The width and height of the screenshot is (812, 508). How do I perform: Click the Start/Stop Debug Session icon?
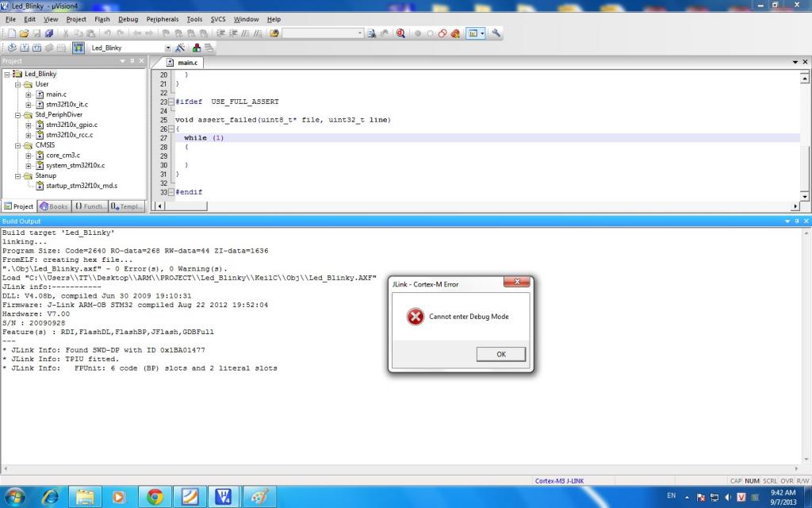(400, 33)
